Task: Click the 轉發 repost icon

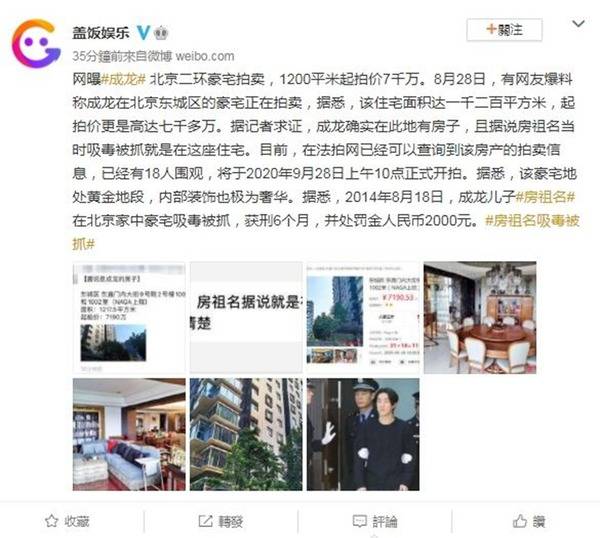Action: coord(205,521)
